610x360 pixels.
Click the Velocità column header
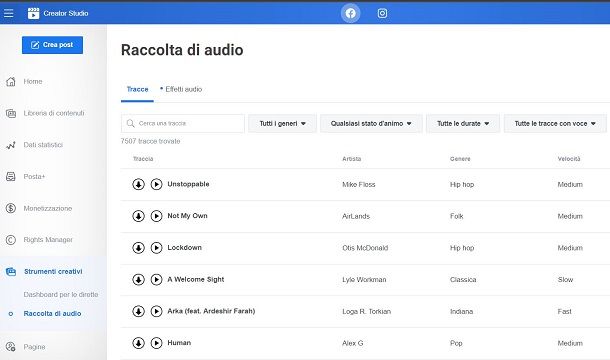(569, 159)
